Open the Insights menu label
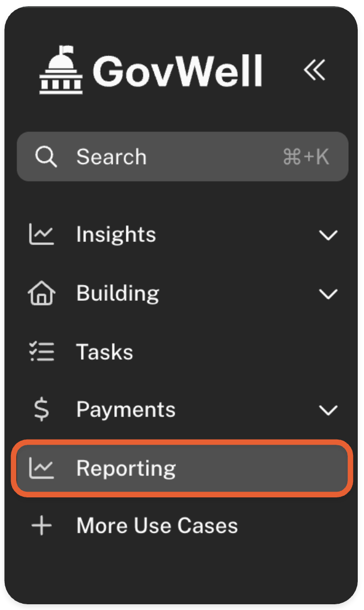 [x=116, y=235]
